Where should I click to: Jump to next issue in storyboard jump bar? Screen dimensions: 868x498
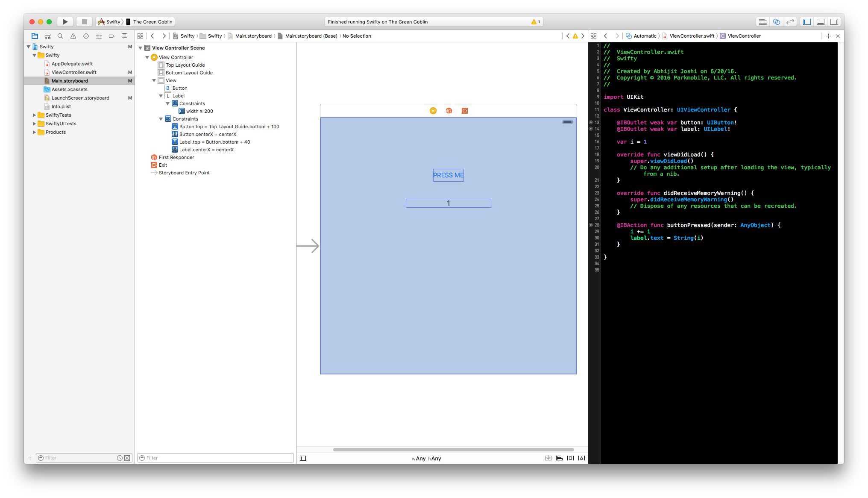click(x=583, y=36)
